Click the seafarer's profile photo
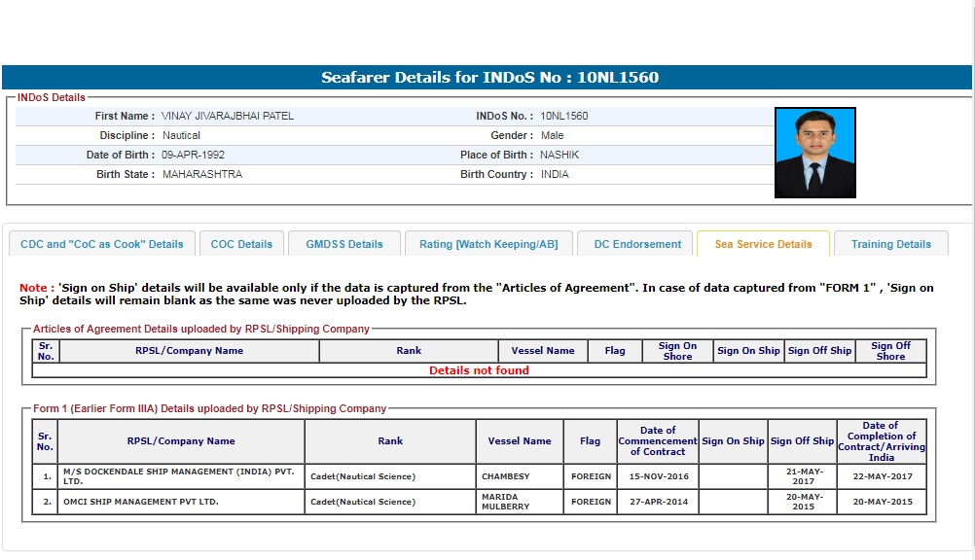Image resolution: width=975 pixels, height=560 pixels. click(x=814, y=153)
